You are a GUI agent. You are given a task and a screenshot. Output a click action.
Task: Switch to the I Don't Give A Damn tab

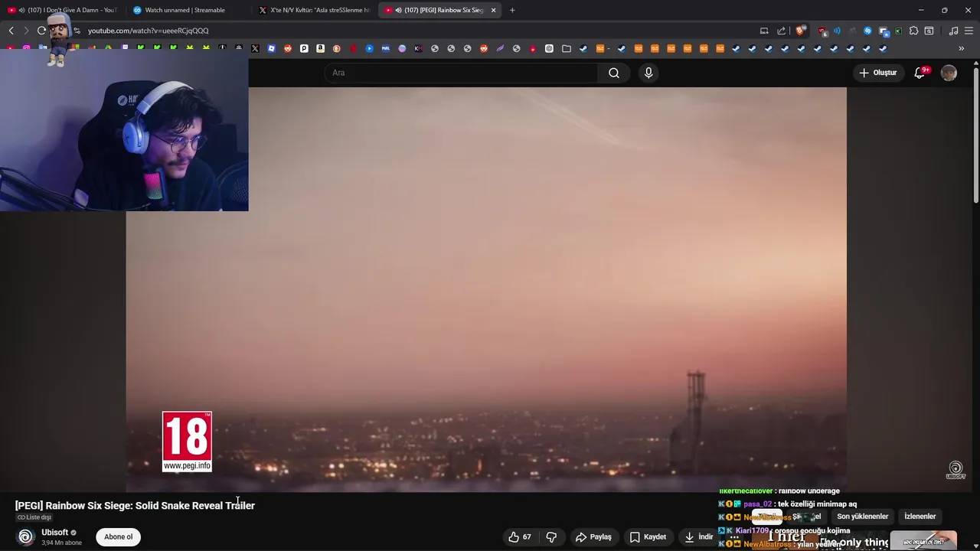pyautogui.click(x=63, y=10)
